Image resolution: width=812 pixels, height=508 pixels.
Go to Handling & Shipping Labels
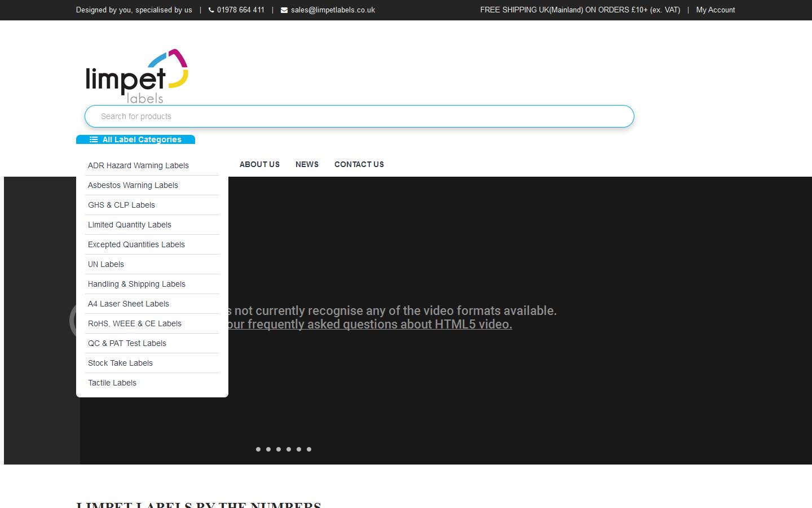[136, 284]
